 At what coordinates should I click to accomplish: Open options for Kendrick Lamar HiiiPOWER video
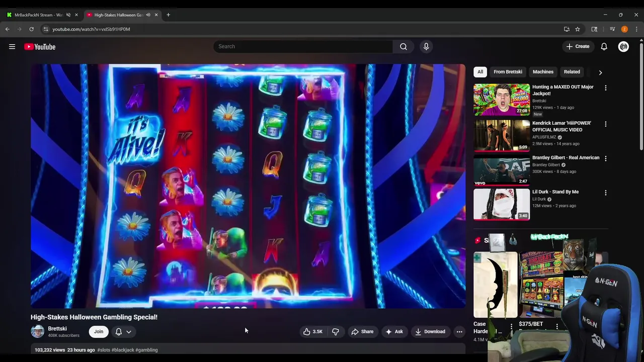coord(606,124)
